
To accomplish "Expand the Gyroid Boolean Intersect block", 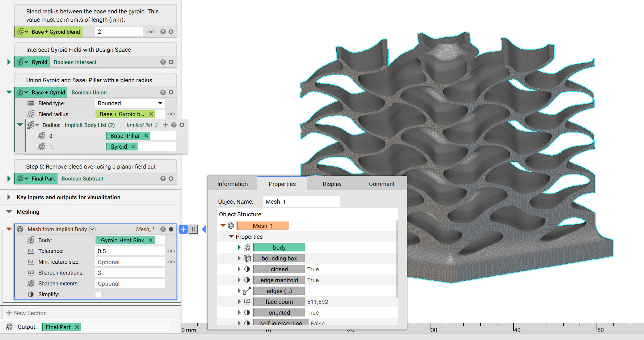I will click(x=9, y=62).
